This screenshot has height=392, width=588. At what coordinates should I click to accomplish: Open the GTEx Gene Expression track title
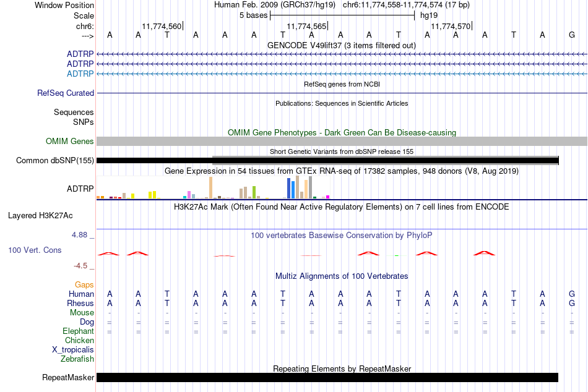pyautogui.click(x=342, y=171)
